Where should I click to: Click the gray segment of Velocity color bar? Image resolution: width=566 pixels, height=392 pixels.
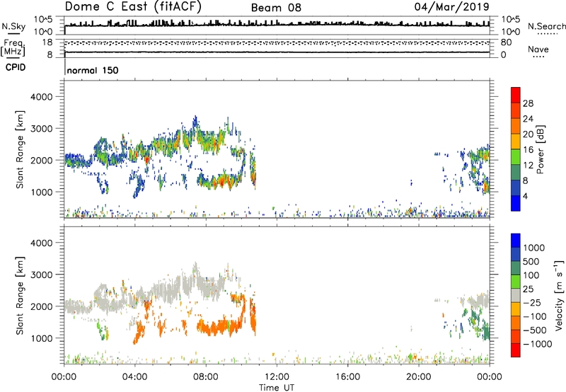tap(516, 296)
